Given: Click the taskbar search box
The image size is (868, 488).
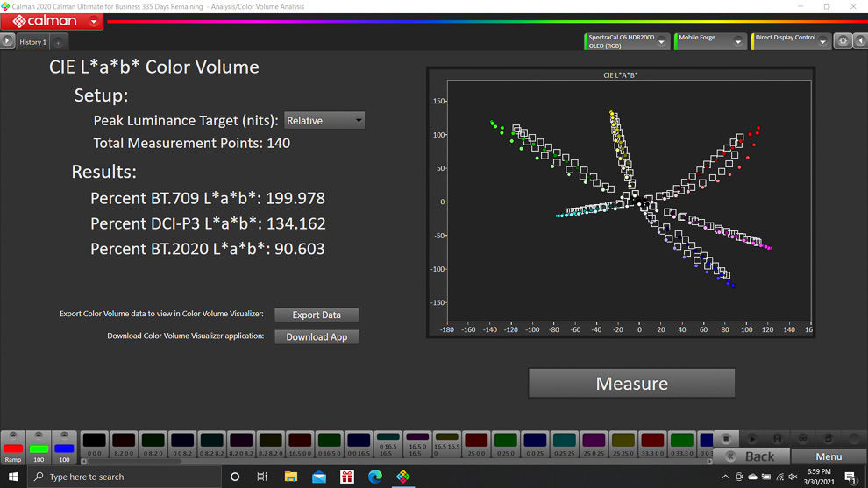Looking at the screenshot, I should pos(124,477).
